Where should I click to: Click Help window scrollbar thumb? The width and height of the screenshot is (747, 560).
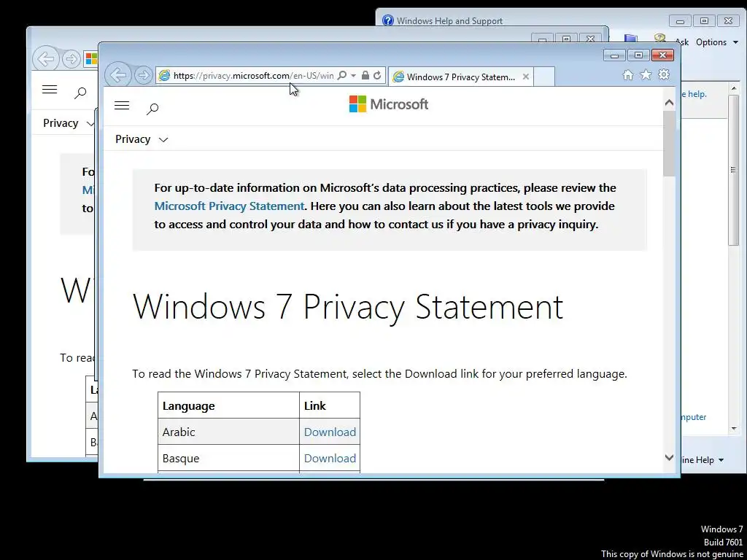tap(734, 170)
